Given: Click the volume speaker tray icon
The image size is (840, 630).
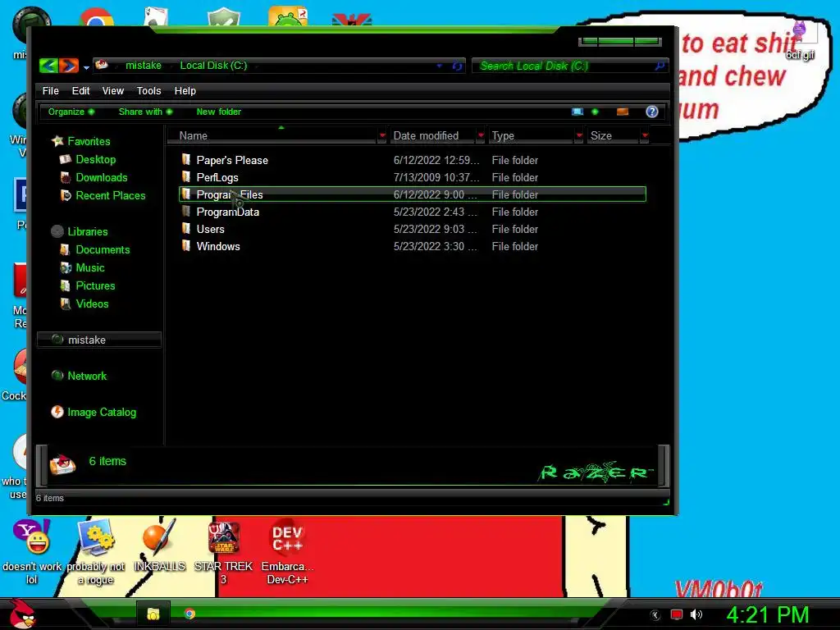Looking at the screenshot, I should [x=696, y=614].
